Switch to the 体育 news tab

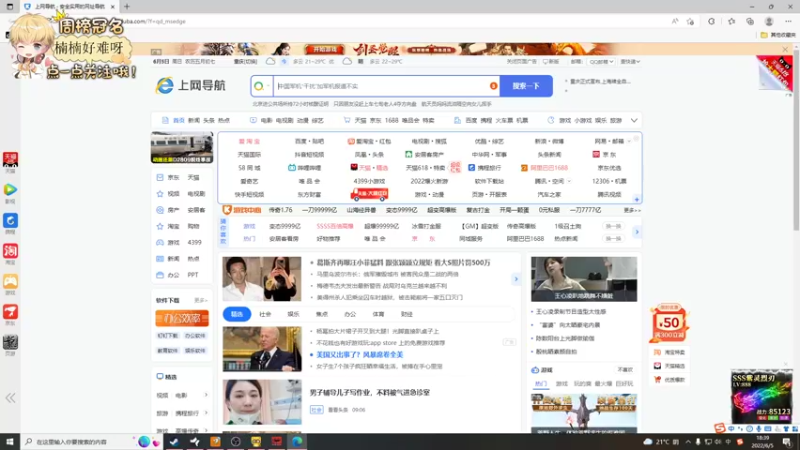[x=378, y=314]
